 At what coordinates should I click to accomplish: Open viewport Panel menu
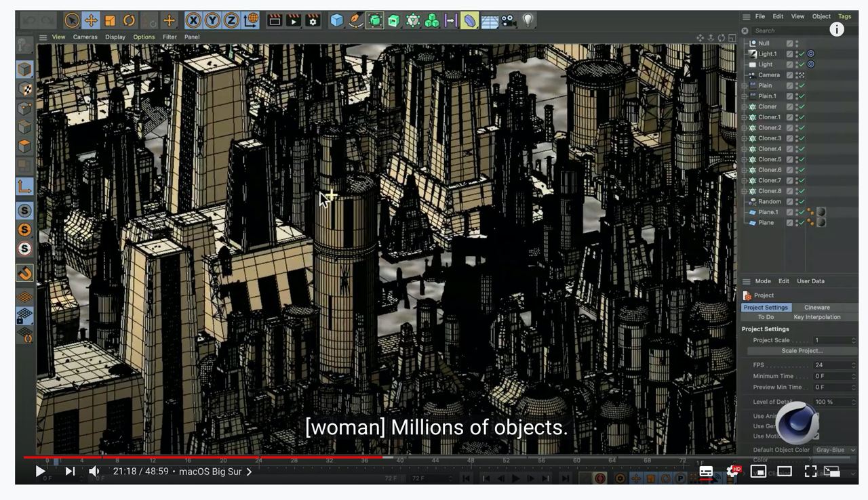[x=192, y=37]
